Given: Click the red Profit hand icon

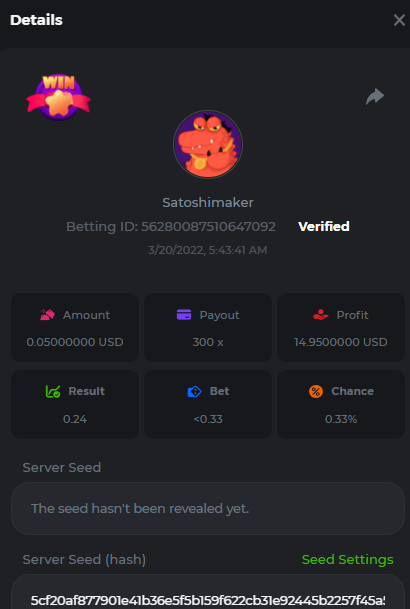Looking at the screenshot, I should (x=321, y=315).
